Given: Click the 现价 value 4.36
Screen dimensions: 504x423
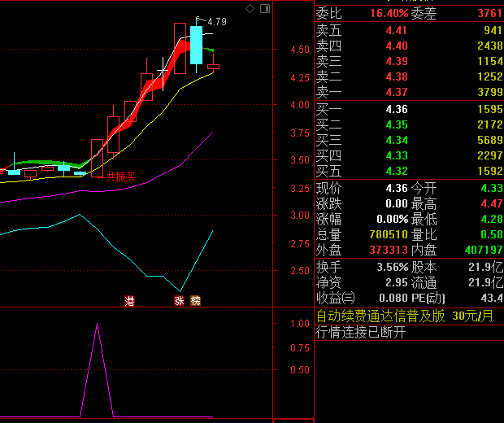Looking at the screenshot, I should 397,188.
